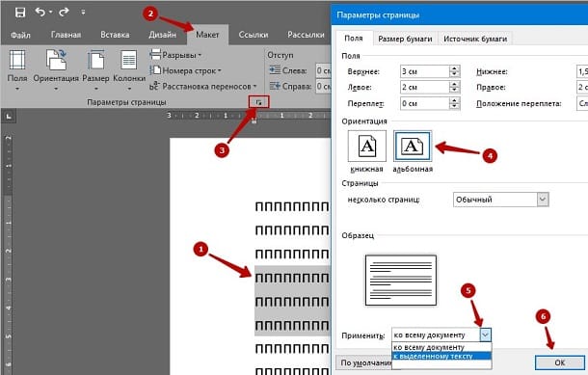Switch to the Поля tab in dialog
This screenshot has width=588, height=375.
coord(354,39)
